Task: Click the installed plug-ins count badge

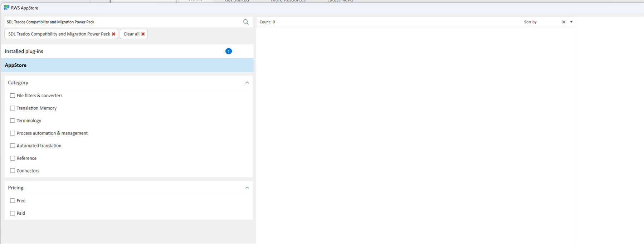Action: pyautogui.click(x=229, y=51)
